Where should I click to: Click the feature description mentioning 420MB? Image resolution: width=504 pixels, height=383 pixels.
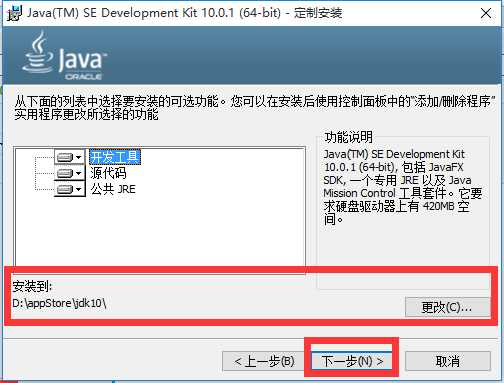pyautogui.click(x=403, y=187)
